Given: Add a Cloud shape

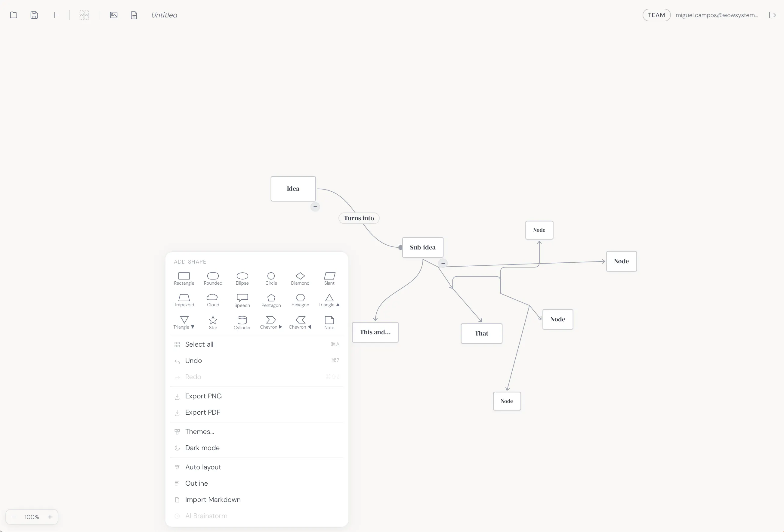Looking at the screenshot, I should (213, 301).
